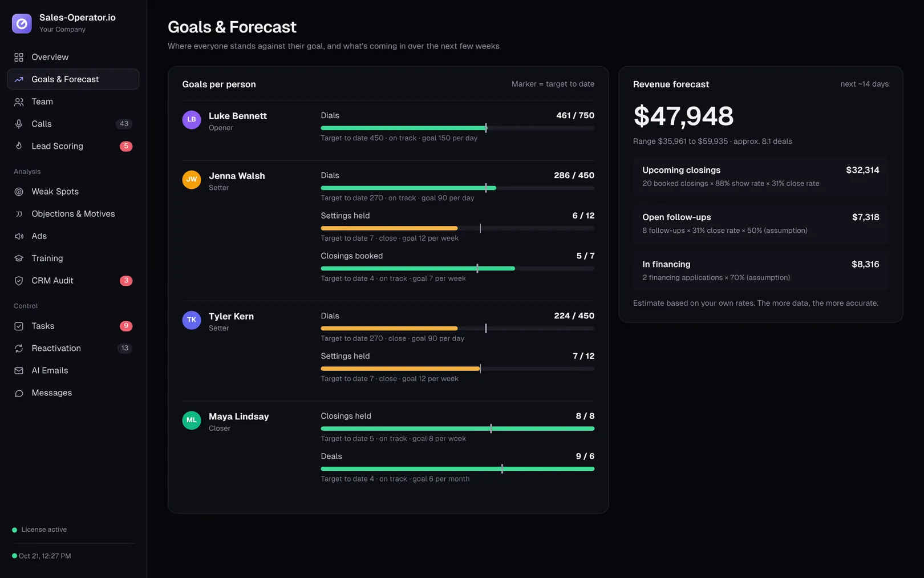
Task: Click the 'Marker = target to date' legend
Action: pos(553,84)
